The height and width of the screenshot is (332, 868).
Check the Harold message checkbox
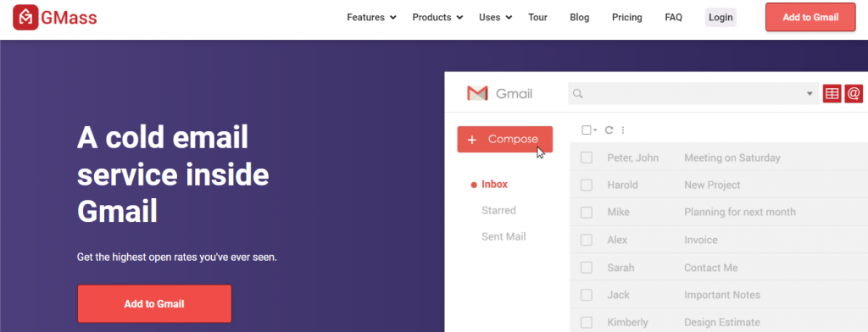[587, 185]
